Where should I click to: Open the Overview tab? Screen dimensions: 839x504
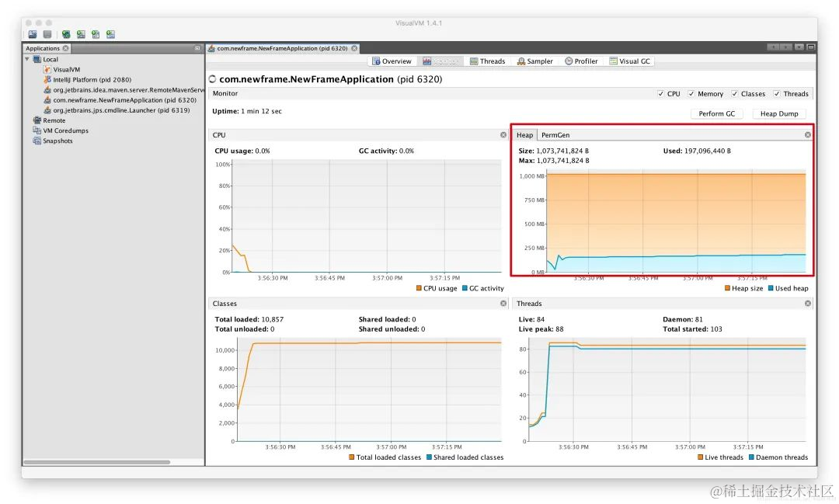point(392,61)
